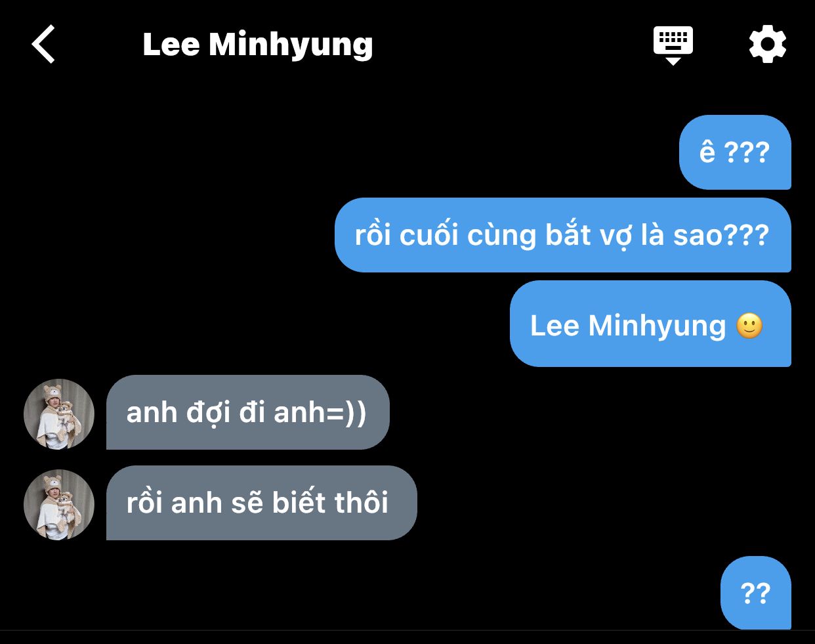Open the avatar beside 'anh đợi đi anh=))'
The height and width of the screenshot is (644, 815).
[59, 414]
